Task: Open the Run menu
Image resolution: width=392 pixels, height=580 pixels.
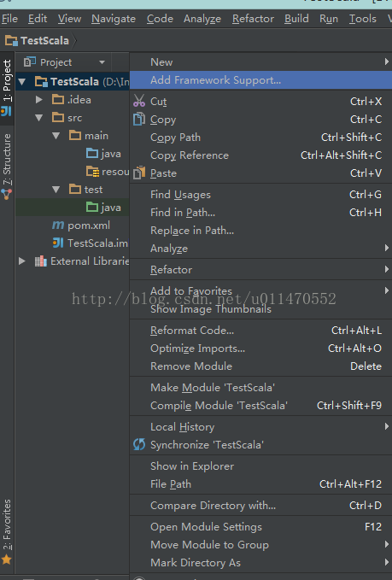Action: tap(329, 19)
